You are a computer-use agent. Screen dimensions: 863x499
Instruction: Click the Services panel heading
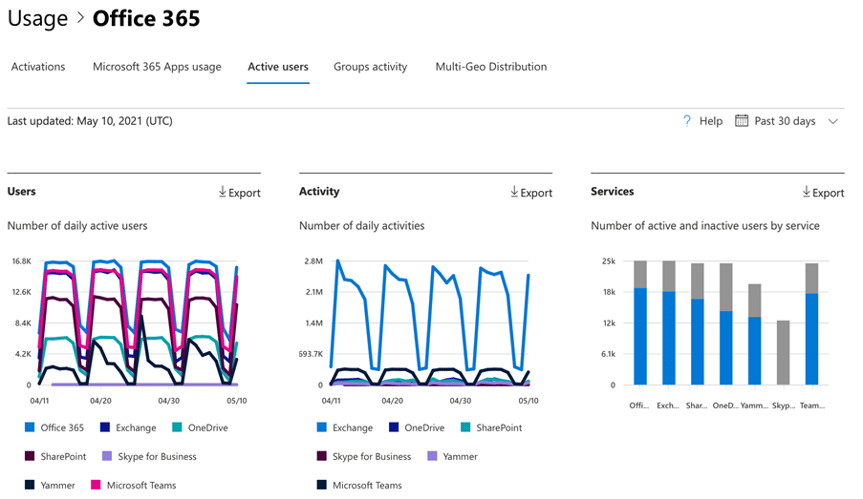(x=612, y=191)
